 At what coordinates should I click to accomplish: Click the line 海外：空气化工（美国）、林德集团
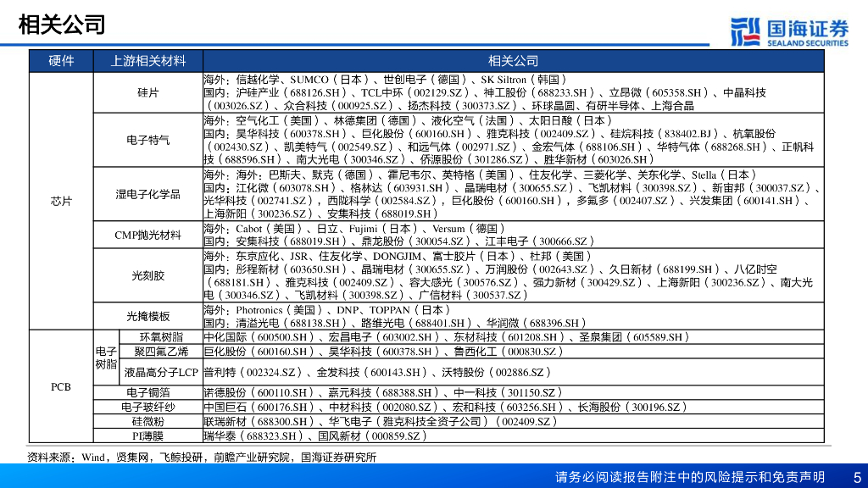[x=408, y=120]
